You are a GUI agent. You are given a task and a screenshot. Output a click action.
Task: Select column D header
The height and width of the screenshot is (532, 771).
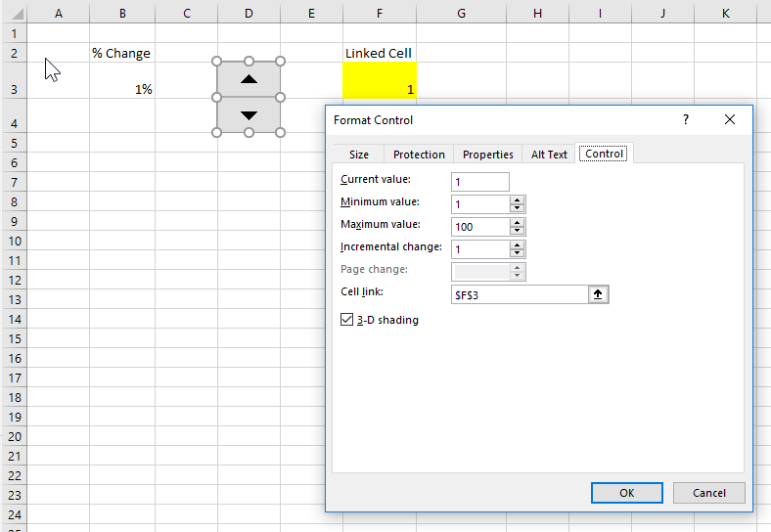tap(249, 14)
